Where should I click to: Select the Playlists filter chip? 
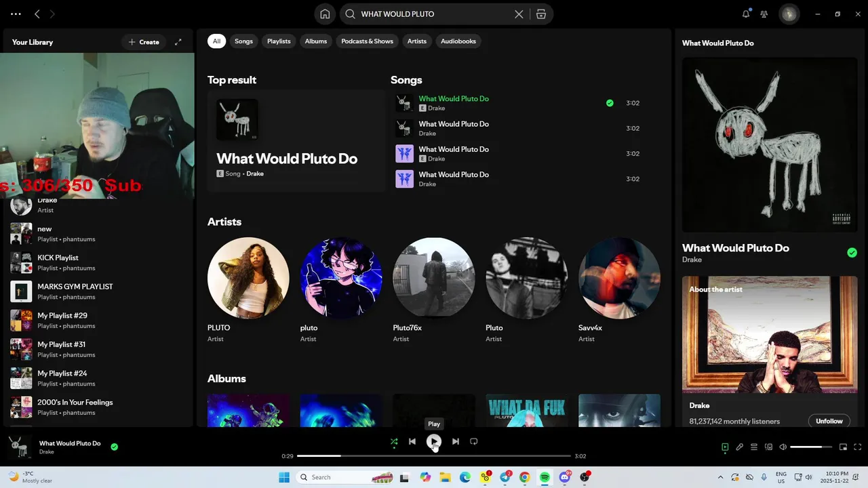click(x=279, y=41)
